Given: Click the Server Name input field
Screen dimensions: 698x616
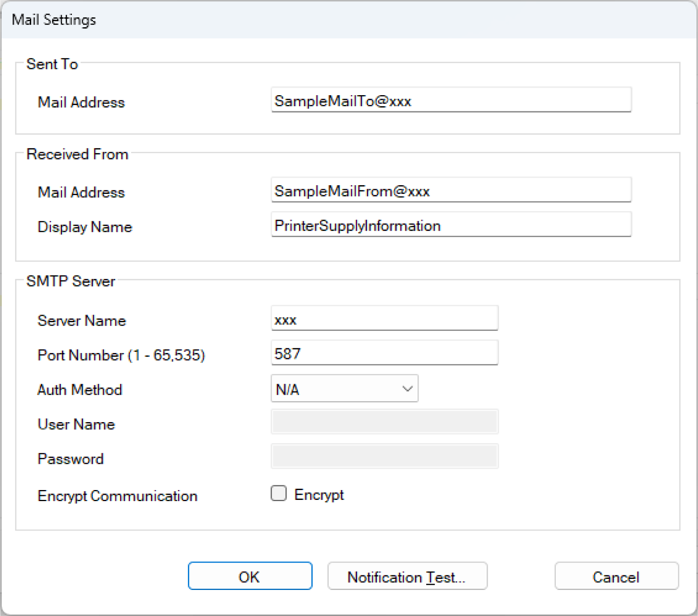Looking at the screenshot, I should pyautogui.click(x=384, y=319).
